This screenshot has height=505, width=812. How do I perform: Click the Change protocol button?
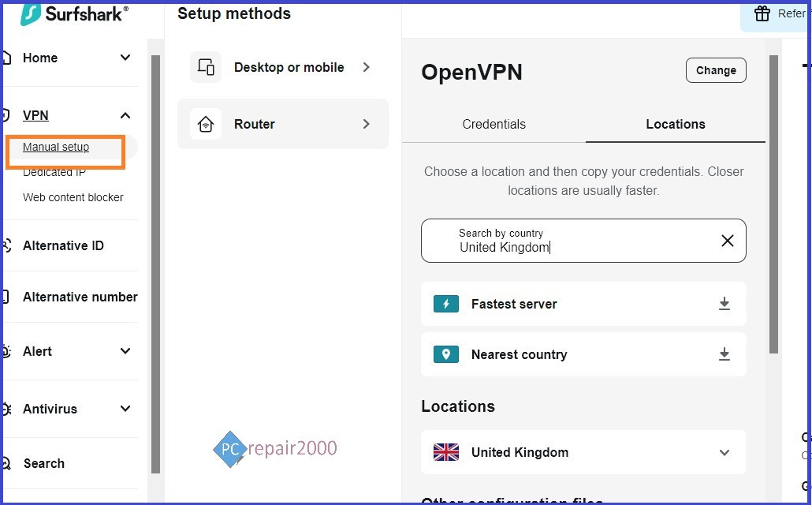[x=716, y=70]
